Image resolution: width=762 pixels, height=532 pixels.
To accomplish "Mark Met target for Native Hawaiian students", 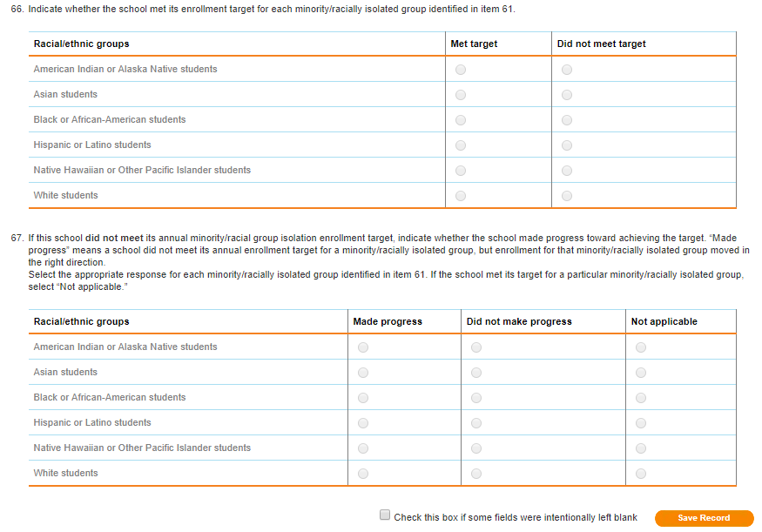I will coord(461,171).
